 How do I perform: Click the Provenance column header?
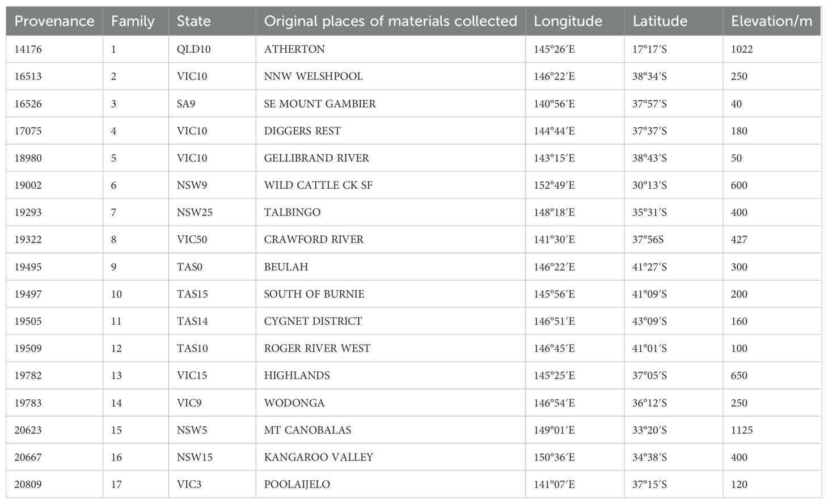(x=54, y=22)
